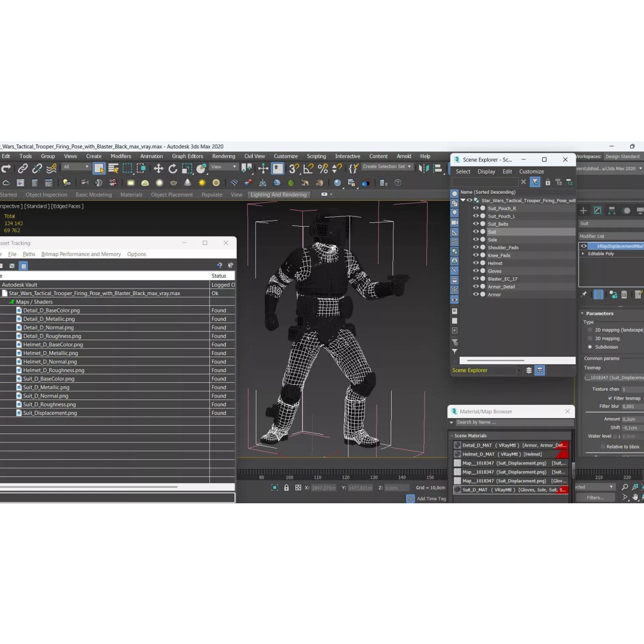Screen dimensions: 644x644
Task: Switch to the Object Placement ribbon tab
Action: [x=172, y=194]
